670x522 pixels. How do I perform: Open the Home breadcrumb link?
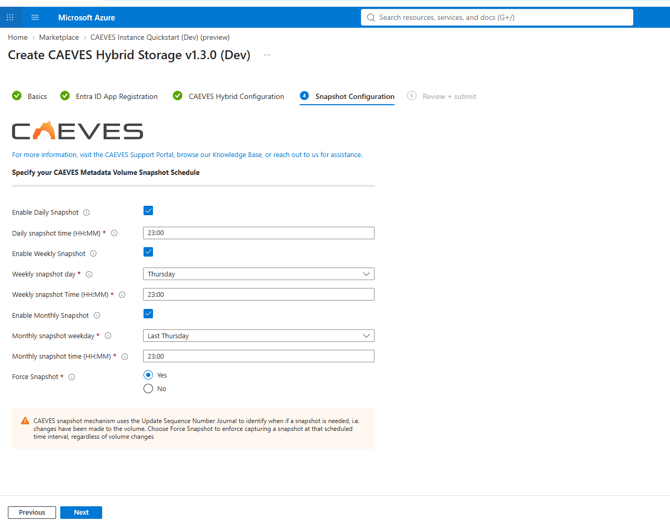point(18,38)
